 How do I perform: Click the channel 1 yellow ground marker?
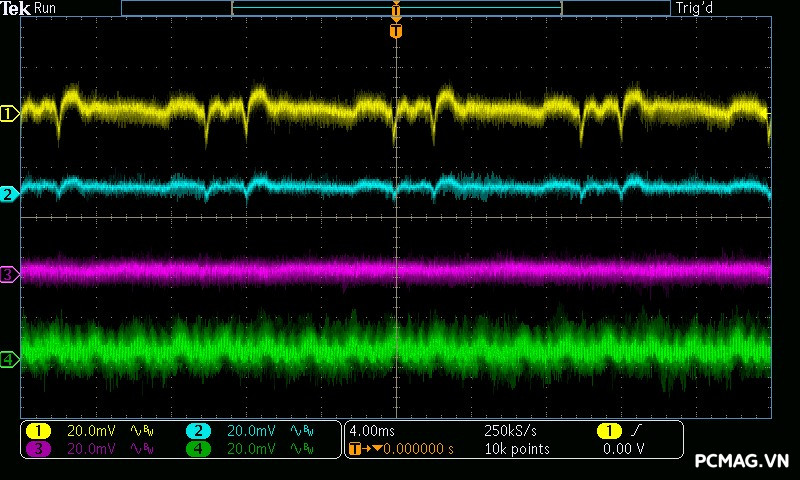[9, 114]
